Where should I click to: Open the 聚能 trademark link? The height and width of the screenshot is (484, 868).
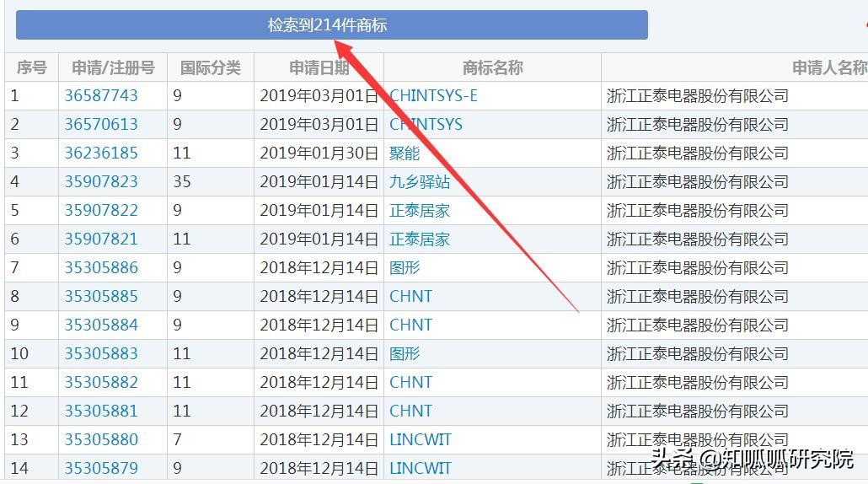405,153
